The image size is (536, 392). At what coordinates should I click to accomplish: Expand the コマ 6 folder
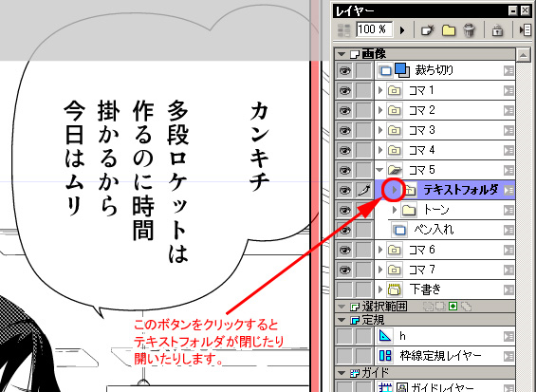pos(380,250)
